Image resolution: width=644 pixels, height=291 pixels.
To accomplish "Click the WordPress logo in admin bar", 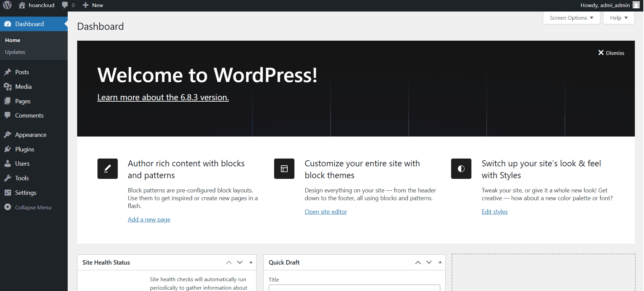I will tap(7, 5).
